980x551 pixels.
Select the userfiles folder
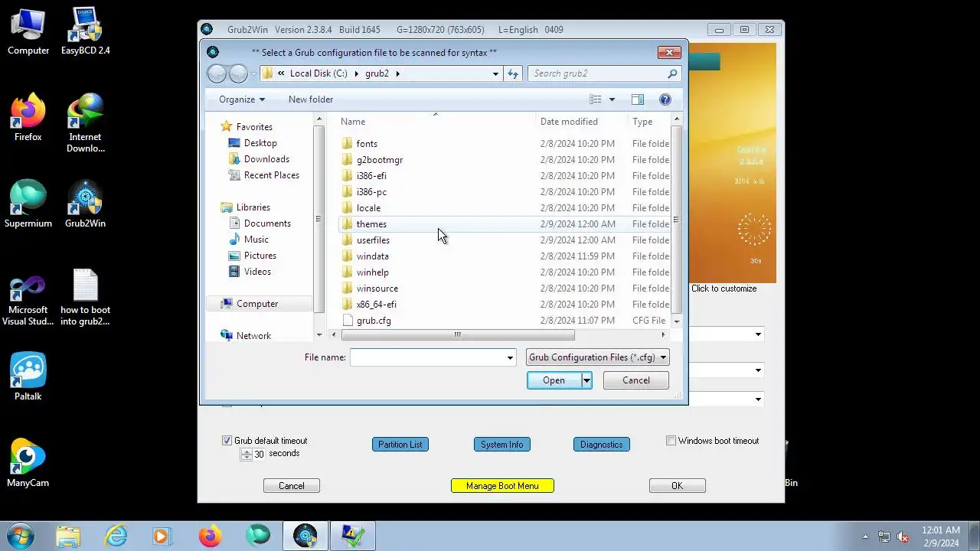coord(373,240)
